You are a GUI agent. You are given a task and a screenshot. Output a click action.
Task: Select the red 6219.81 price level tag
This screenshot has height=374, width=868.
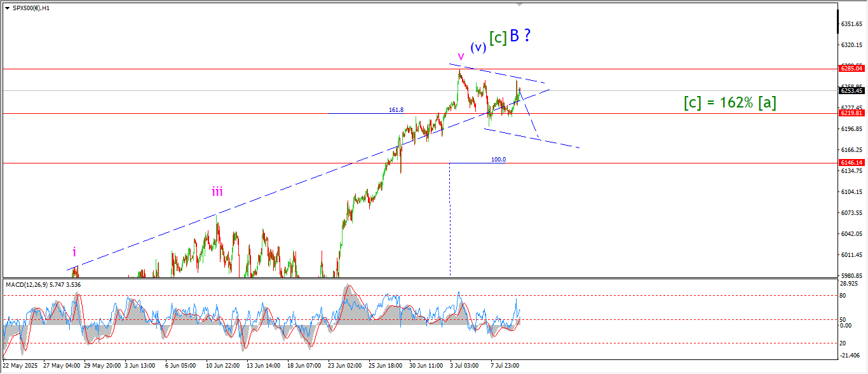click(x=851, y=113)
